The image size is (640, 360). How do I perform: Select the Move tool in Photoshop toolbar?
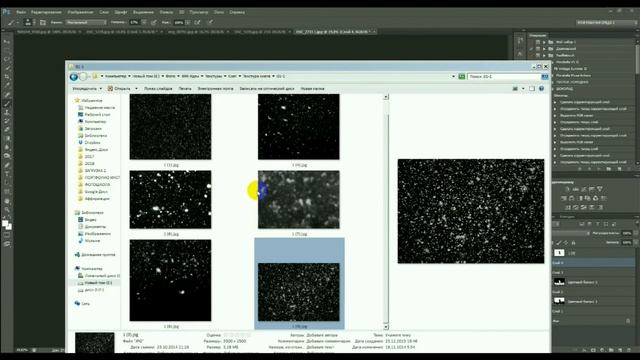[7, 42]
